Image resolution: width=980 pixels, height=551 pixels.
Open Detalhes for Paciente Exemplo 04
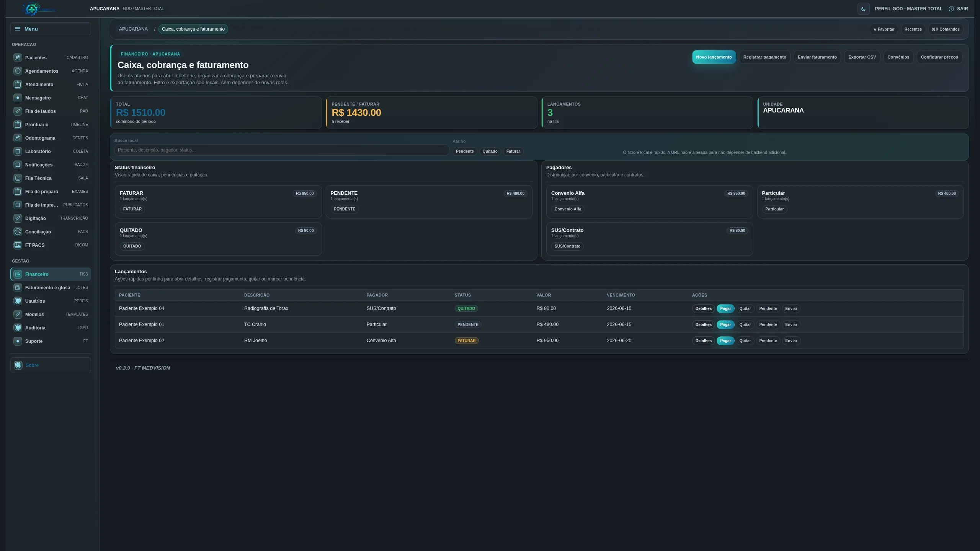703,308
